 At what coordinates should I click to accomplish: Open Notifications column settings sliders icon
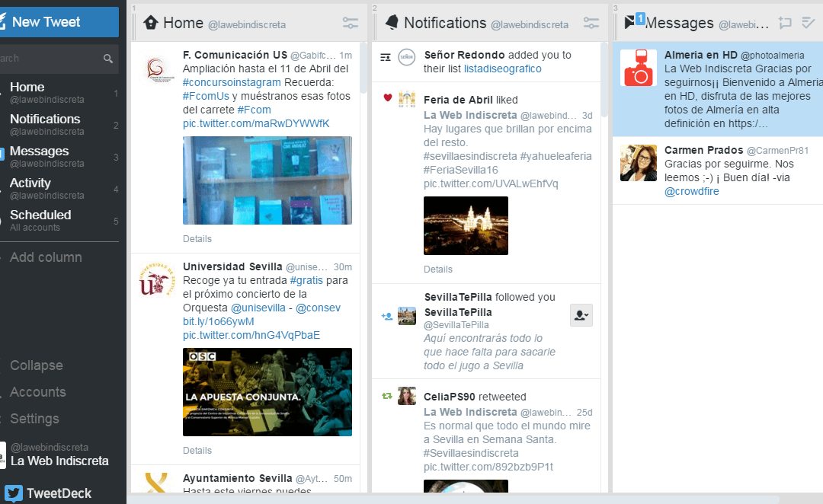pos(591,23)
